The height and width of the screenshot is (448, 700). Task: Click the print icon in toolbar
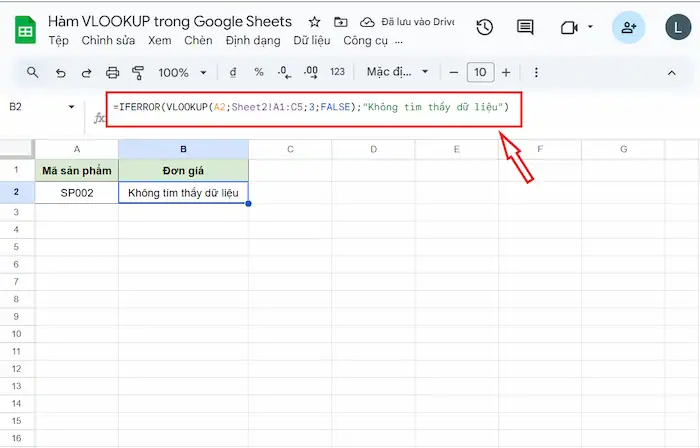click(x=113, y=72)
